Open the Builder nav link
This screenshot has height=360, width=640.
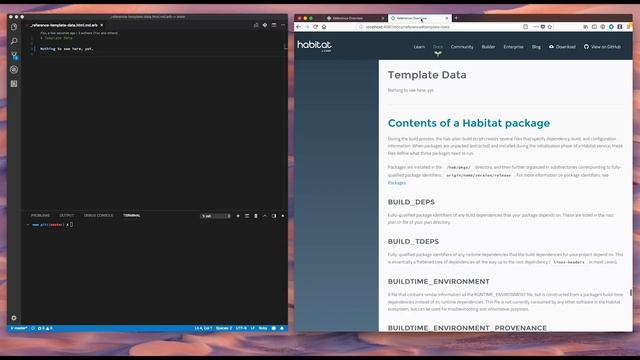tap(488, 47)
